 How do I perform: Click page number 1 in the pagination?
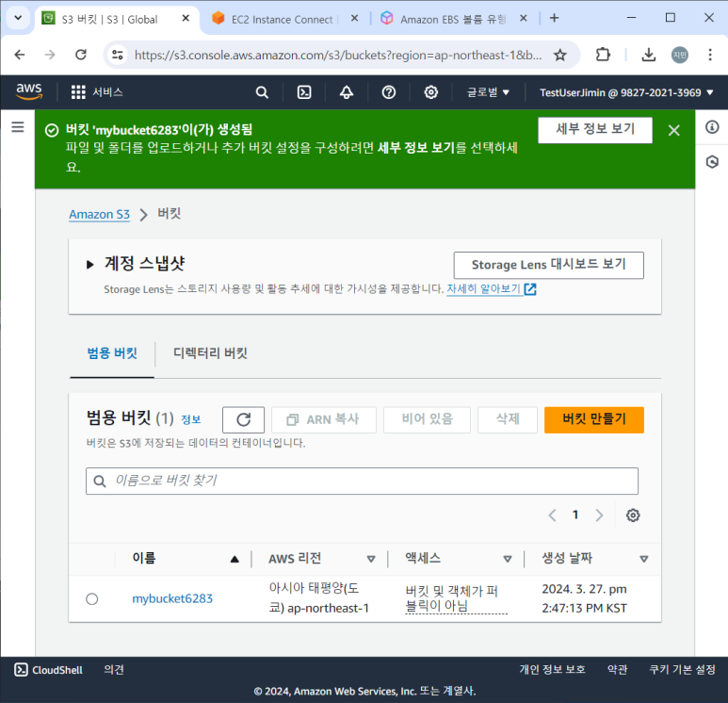tap(575, 515)
